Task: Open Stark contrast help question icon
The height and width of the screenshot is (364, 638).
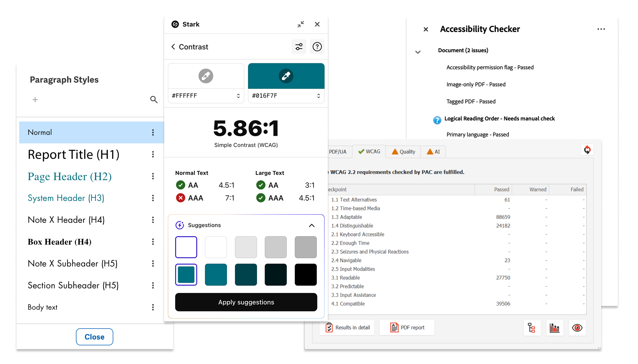Action: 317,47
